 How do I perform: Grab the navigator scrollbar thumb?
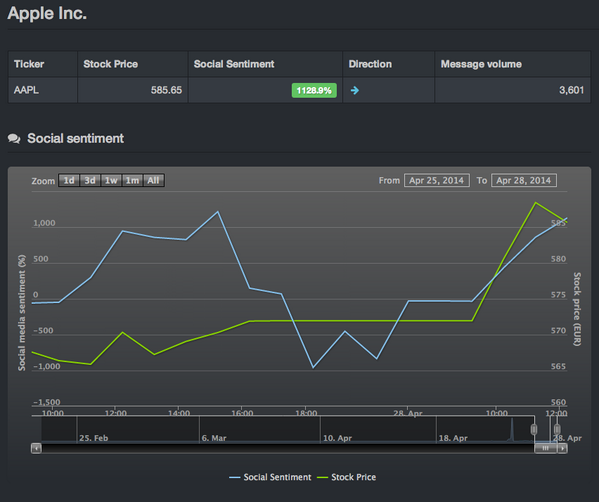tap(546, 448)
